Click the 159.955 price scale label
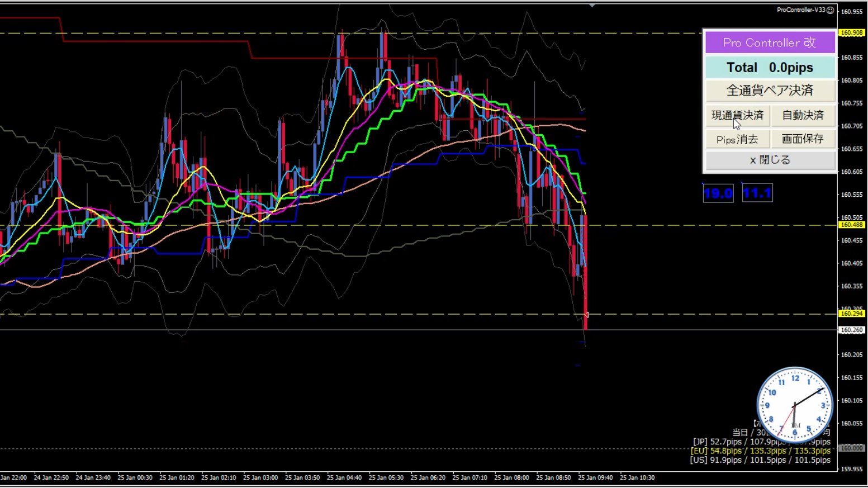868x488 pixels. (852, 469)
